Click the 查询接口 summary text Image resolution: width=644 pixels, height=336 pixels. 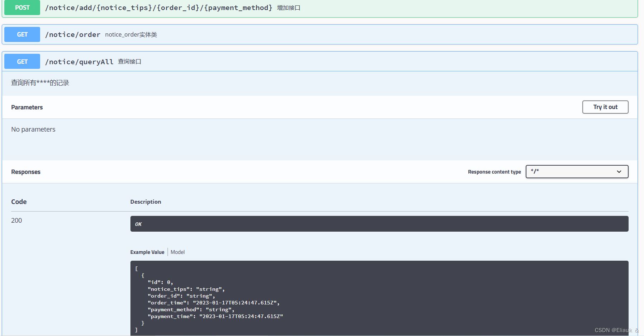coord(130,62)
